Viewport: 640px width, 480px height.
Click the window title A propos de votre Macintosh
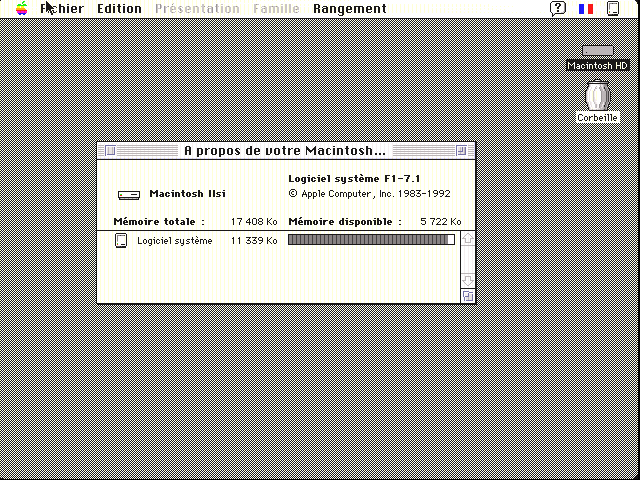point(285,151)
